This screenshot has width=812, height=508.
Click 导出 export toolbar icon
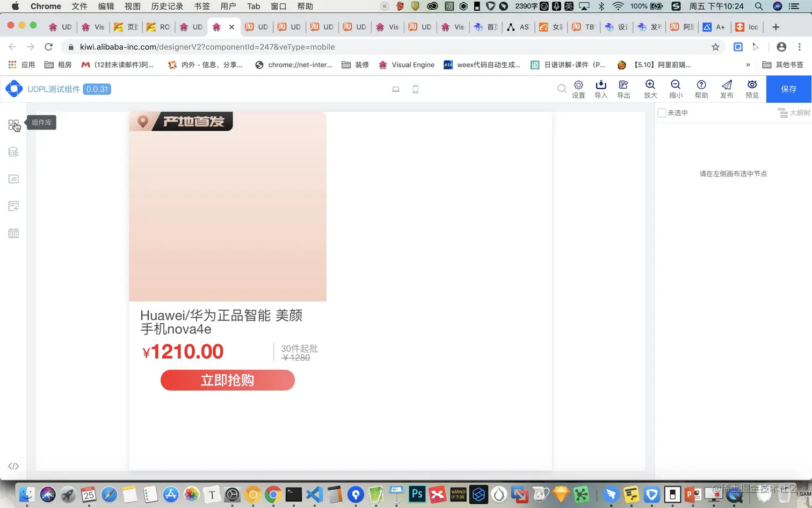624,89
